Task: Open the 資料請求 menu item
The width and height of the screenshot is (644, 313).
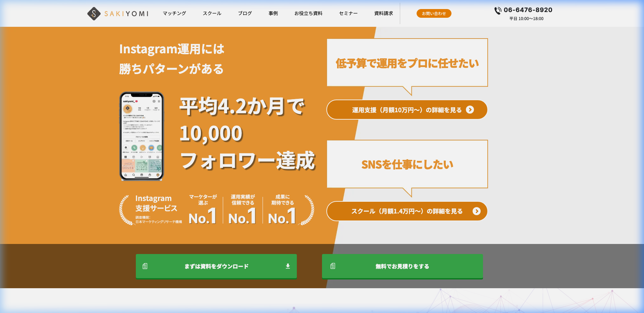Action: click(x=383, y=13)
